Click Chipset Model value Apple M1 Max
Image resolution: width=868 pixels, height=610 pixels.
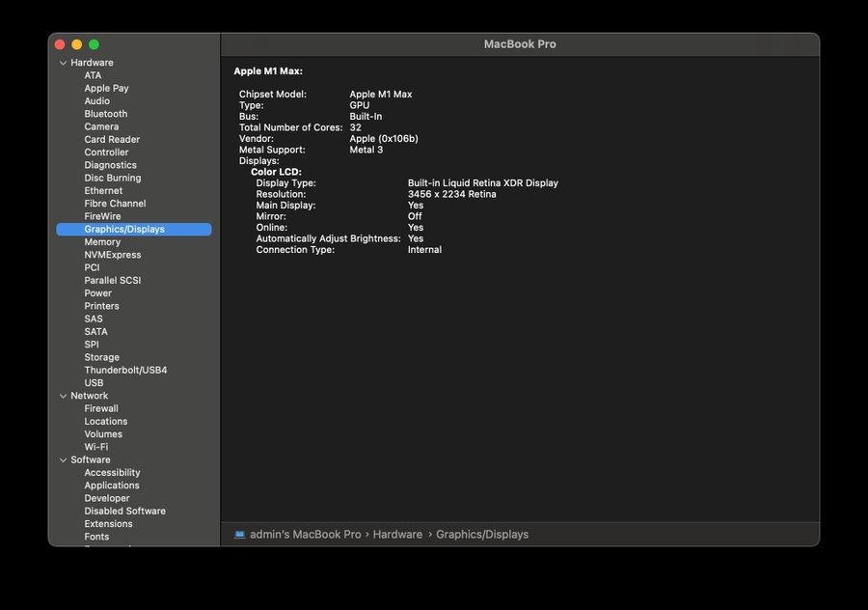[381, 95]
